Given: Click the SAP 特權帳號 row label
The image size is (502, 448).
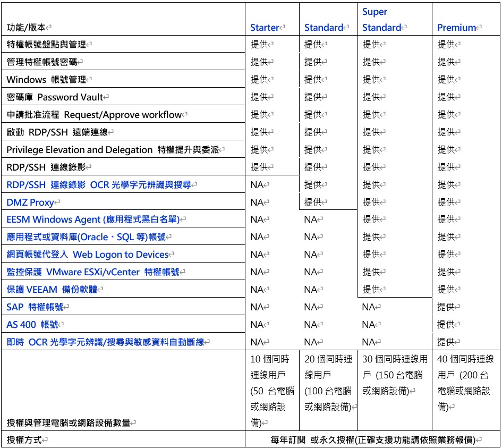Looking at the screenshot, I should (x=35, y=307).
